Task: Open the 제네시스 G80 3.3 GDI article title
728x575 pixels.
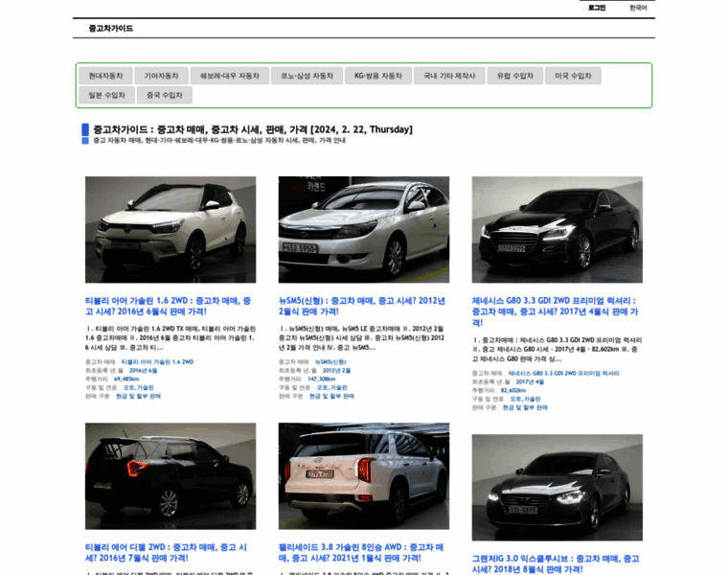Action: (x=556, y=311)
